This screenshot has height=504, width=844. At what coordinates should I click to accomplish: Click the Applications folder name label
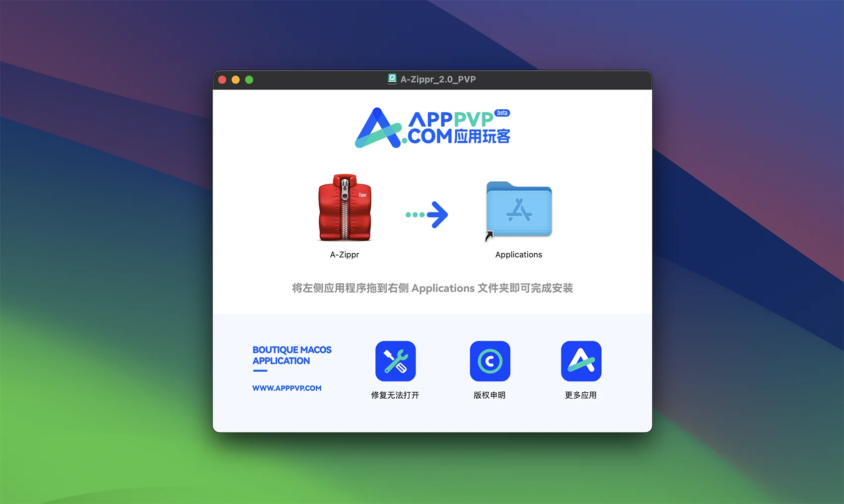click(x=519, y=255)
